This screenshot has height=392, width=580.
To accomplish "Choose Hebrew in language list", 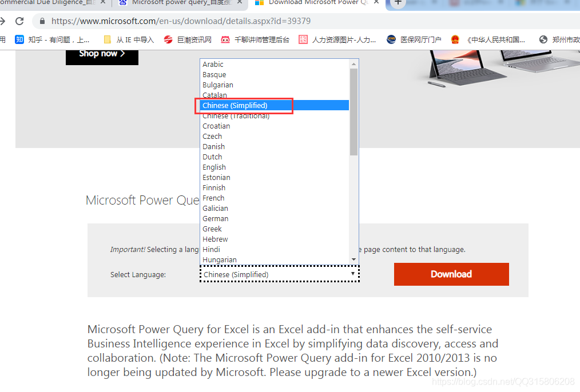I will [274, 239].
